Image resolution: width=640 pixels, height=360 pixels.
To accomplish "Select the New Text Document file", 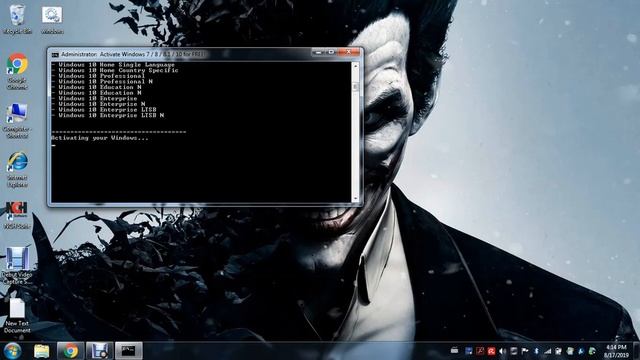I will (x=17, y=316).
